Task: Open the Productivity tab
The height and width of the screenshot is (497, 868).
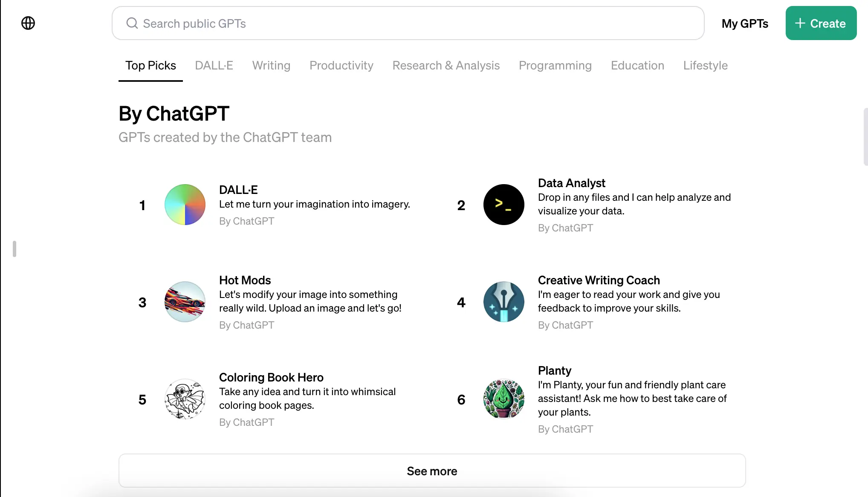Action: pyautogui.click(x=341, y=65)
